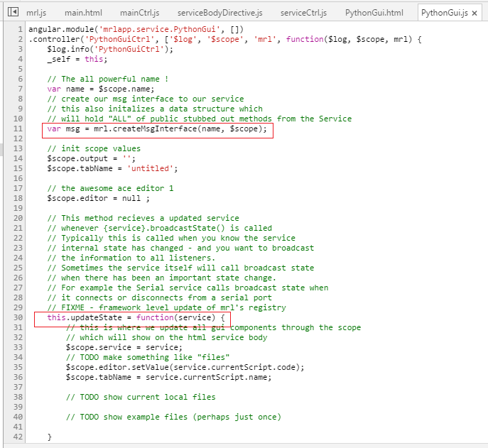Click the closing brace on line 42
Image resolution: width=488 pixels, height=448 pixels.
coord(49,437)
